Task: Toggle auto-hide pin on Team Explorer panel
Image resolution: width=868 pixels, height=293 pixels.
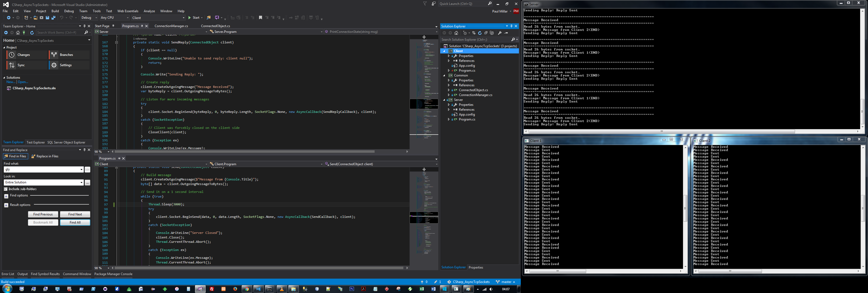Action: click(x=84, y=26)
